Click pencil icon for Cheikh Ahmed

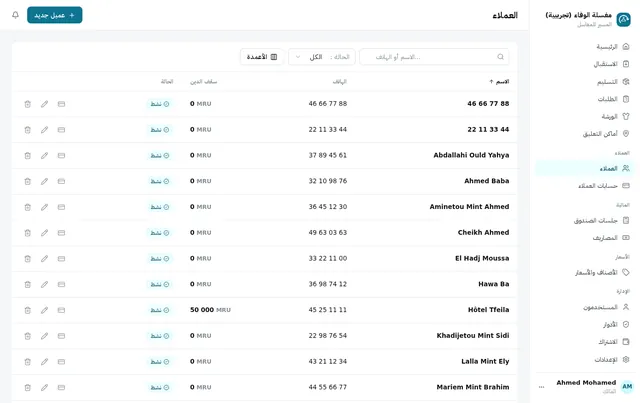coord(44,233)
